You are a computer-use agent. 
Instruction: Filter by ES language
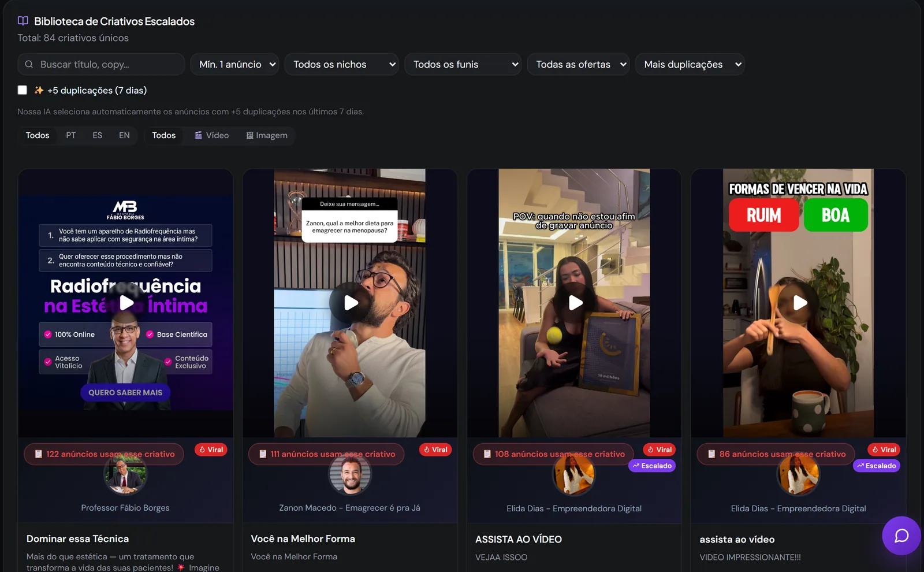tap(98, 135)
